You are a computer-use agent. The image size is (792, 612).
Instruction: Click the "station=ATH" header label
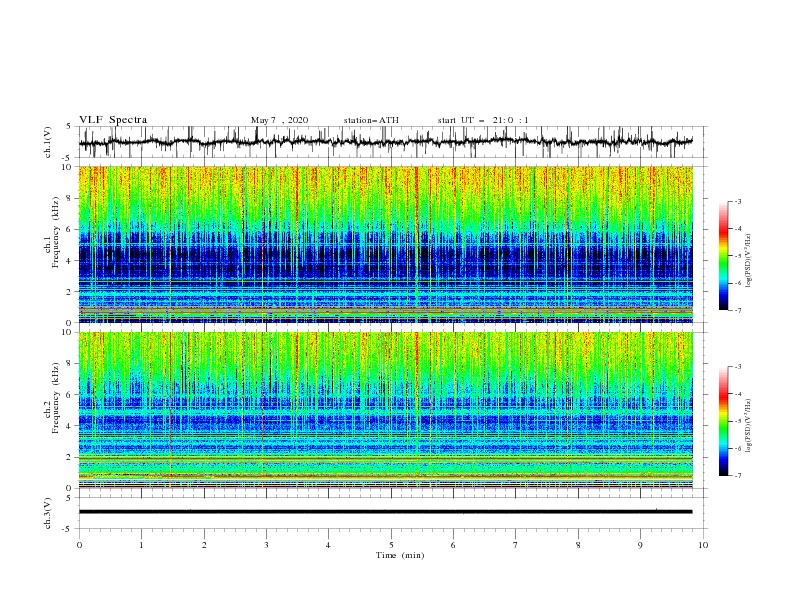[x=371, y=120]
